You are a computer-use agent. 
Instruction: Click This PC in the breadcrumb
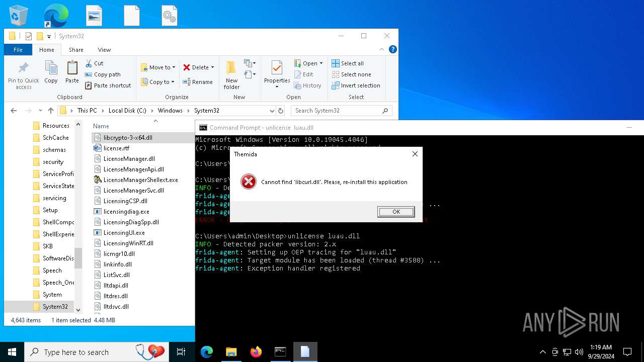(87, 111)
